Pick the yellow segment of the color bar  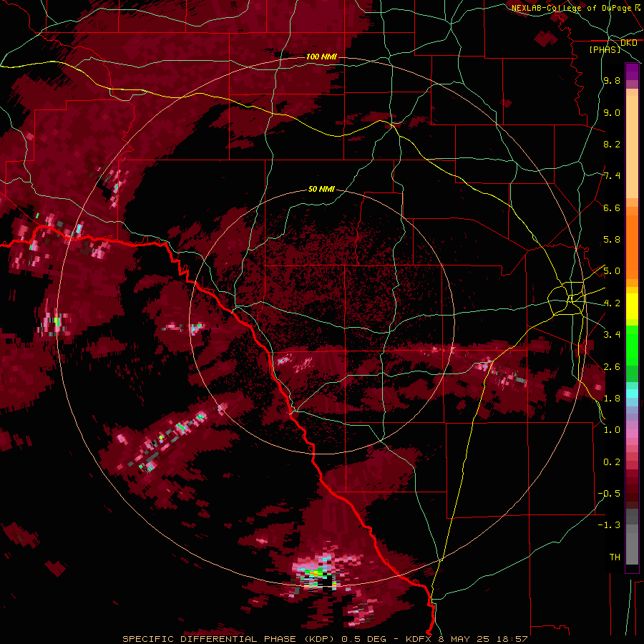point(632,306)
